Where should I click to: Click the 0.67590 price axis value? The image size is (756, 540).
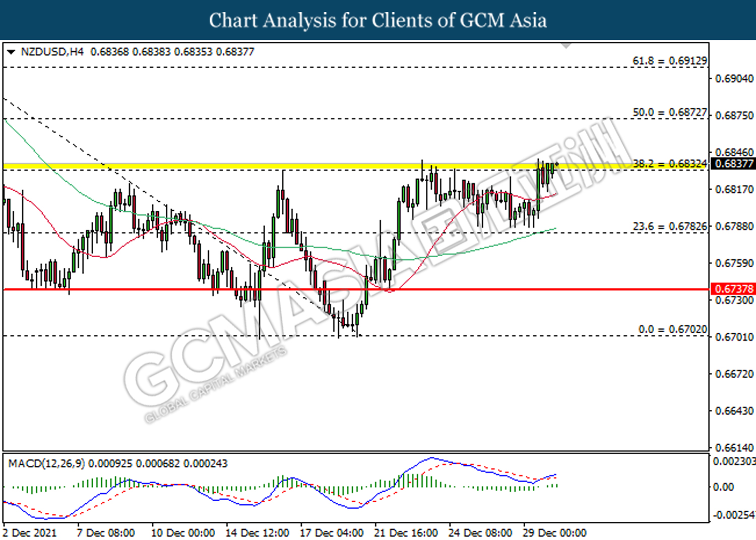point(735,263)
